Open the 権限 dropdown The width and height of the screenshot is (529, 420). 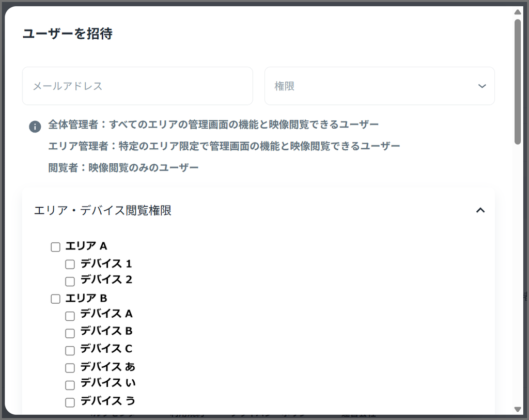pyautogui.click(x=380, y=86)
